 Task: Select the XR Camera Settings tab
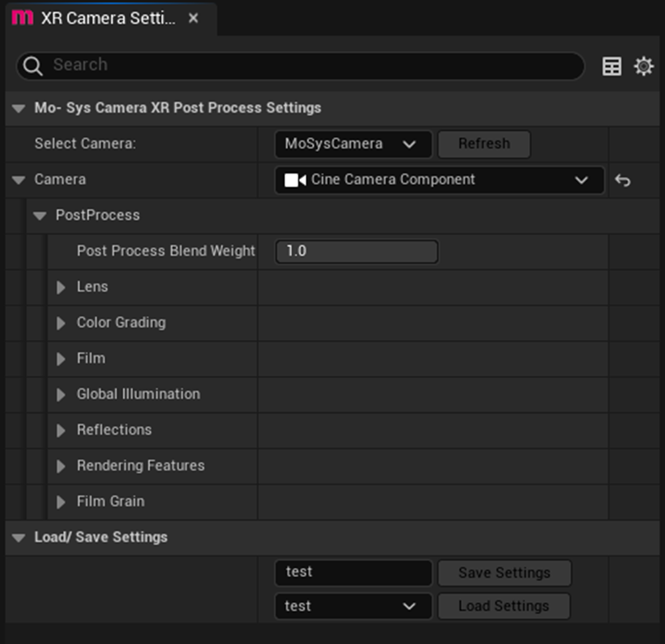pos(111,18)
